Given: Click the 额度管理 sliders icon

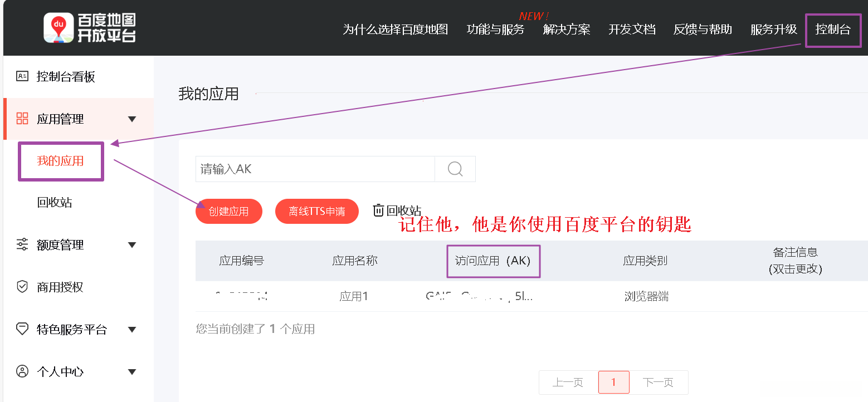Looking at the screenshot, I should (x=22, y=244).
